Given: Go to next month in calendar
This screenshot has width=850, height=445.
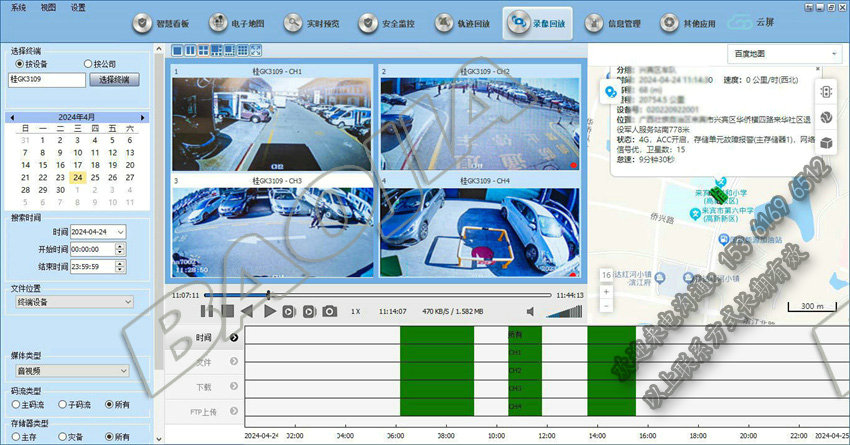Looking at the screenshot, I should 141,116.
